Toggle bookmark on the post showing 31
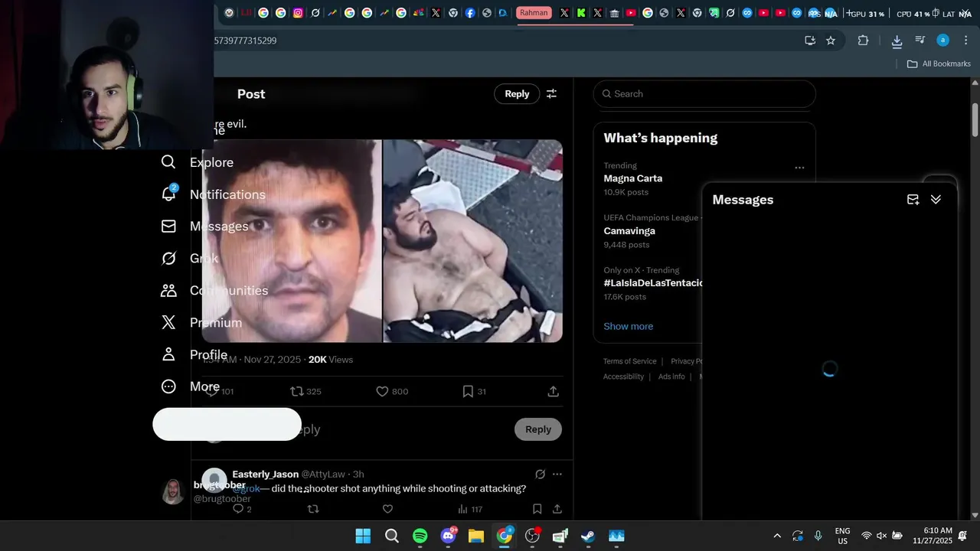Viewport: 980px width, 551px height. coord(468,391)
